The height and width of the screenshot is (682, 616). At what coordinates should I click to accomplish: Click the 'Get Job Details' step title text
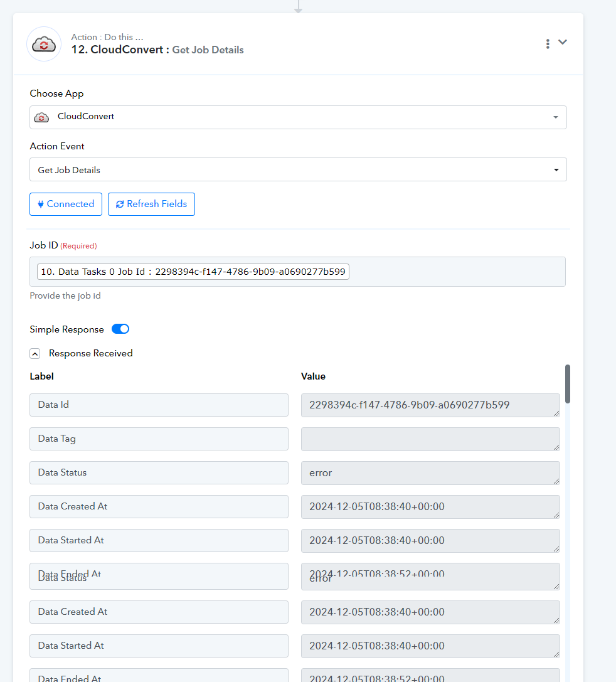[x=208, y=50]
